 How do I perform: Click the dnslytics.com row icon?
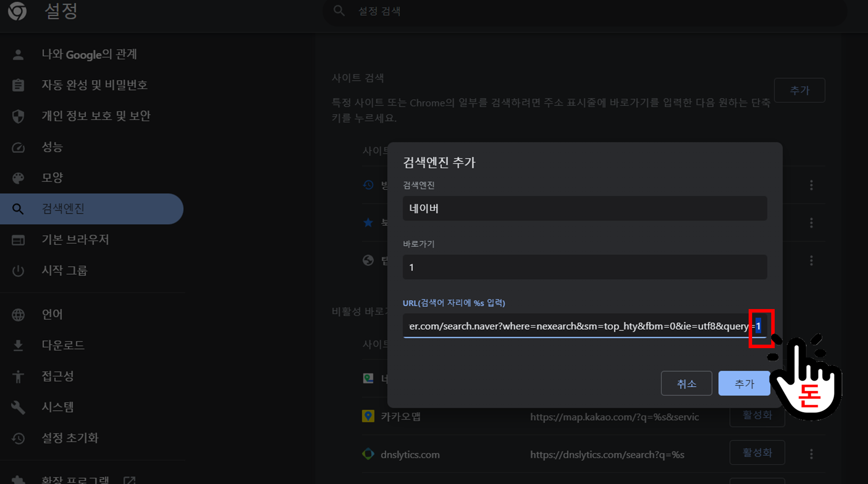[x=368, y=454]
